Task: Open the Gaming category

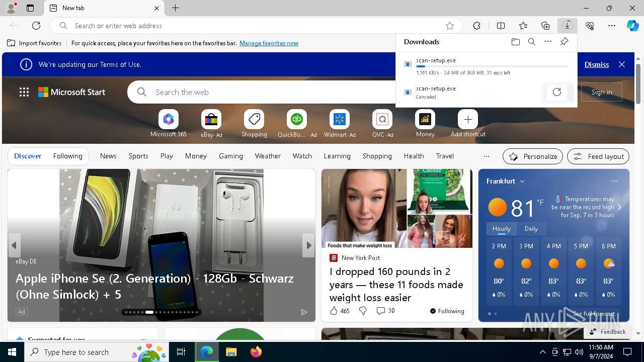Action: click(x=231, y=156)
